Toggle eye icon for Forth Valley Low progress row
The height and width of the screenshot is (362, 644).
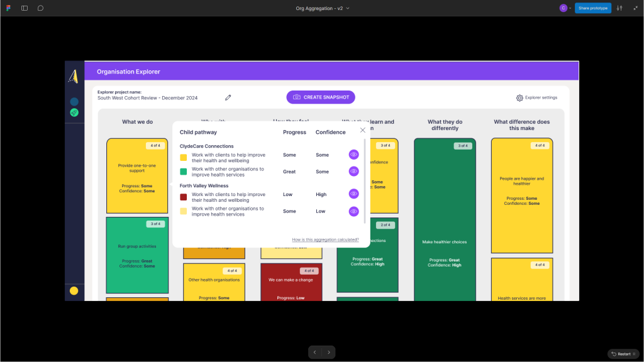tap(353, 194)
